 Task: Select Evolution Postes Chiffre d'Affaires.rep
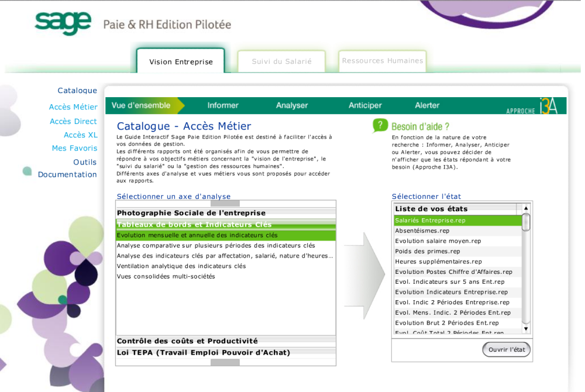click(x=458, y=272)
